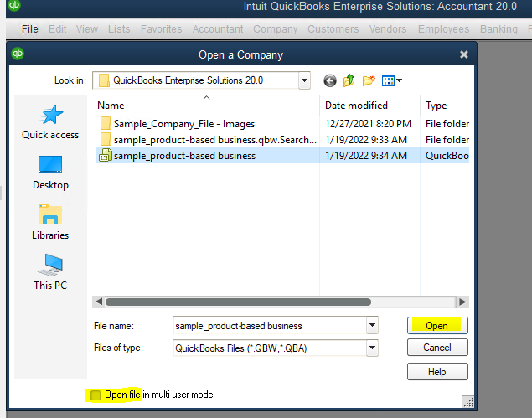This screenshot has height=418, width=532.
Task: Open the View menu icon
Action: pos(392,80)
